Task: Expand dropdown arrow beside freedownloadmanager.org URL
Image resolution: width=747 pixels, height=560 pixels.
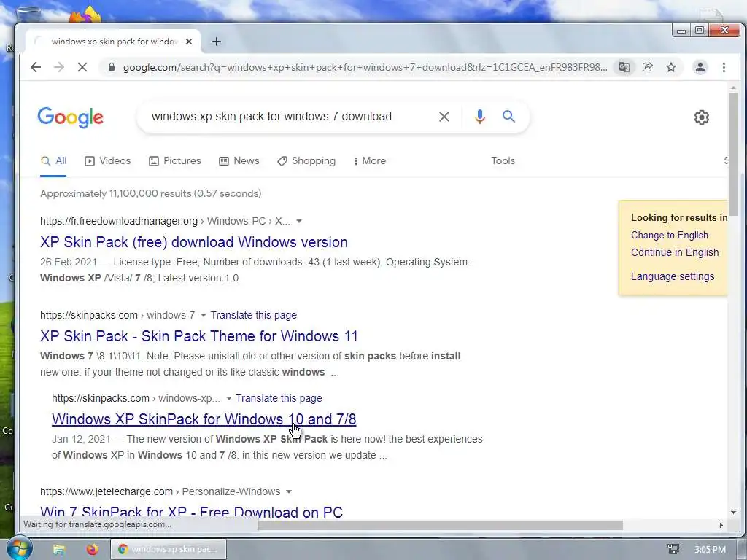Action: pos(298,221)
